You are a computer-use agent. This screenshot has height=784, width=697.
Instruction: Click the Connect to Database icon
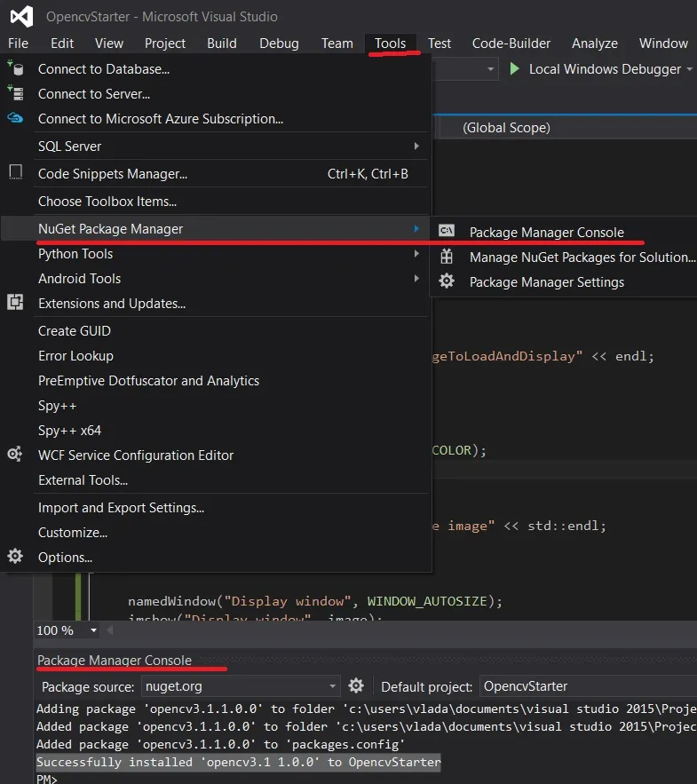[x=15, y=68]
